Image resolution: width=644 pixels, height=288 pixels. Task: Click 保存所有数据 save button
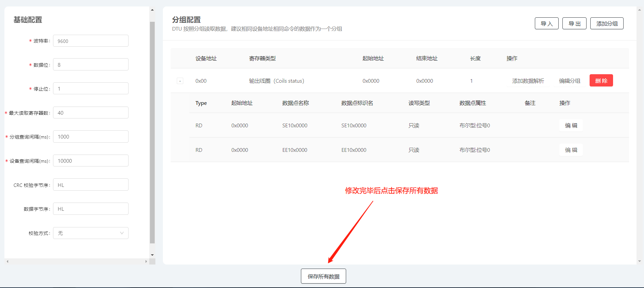click(x=323, y=276)
